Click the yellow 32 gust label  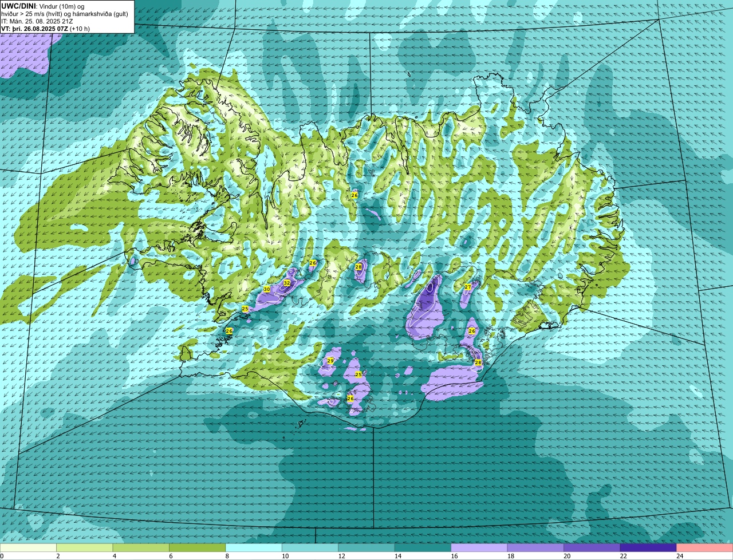tap(287, 283)
